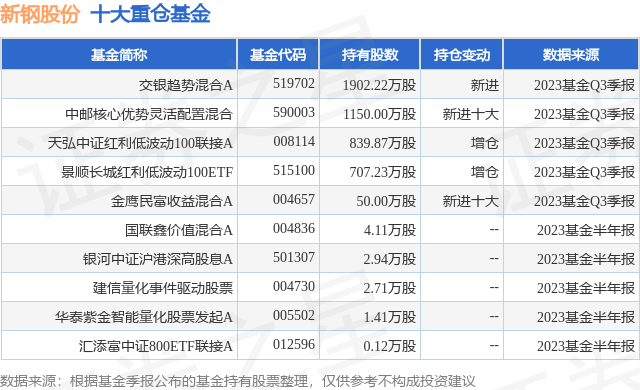Click the 数据来源 column header
This screenshot has height=390, width=640.
click(571, 54)
